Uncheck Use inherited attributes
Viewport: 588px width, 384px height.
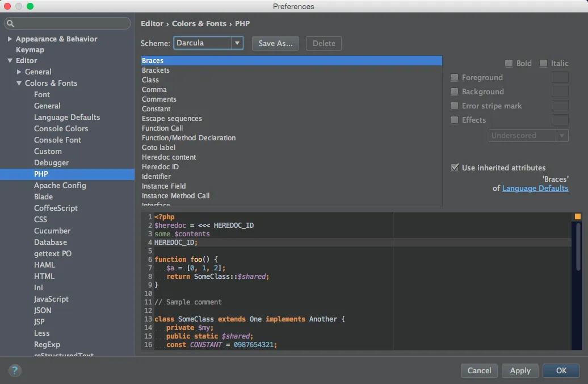coord(455,168)
